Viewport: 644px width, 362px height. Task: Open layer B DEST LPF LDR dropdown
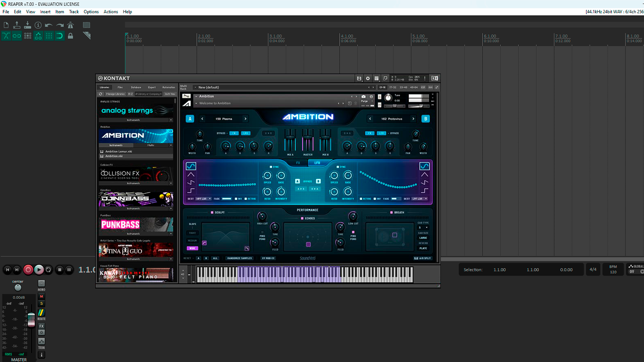click(x=420, y=199)
